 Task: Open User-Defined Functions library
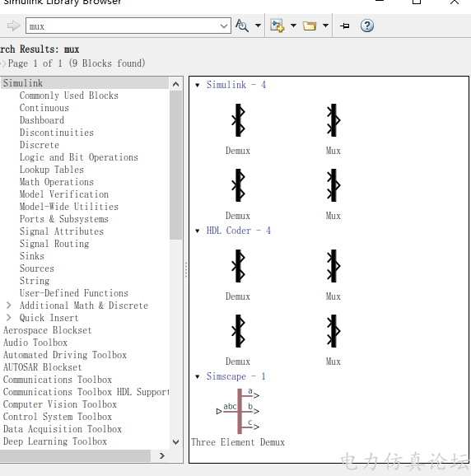coord(74,293)
